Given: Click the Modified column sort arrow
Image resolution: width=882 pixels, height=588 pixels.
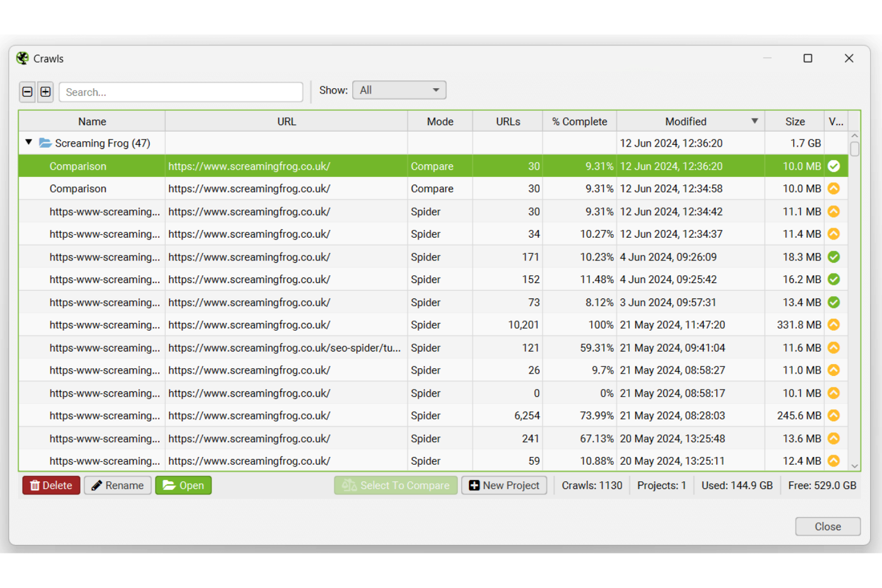Looking at the screenshot, I should (x=754, y=121).
